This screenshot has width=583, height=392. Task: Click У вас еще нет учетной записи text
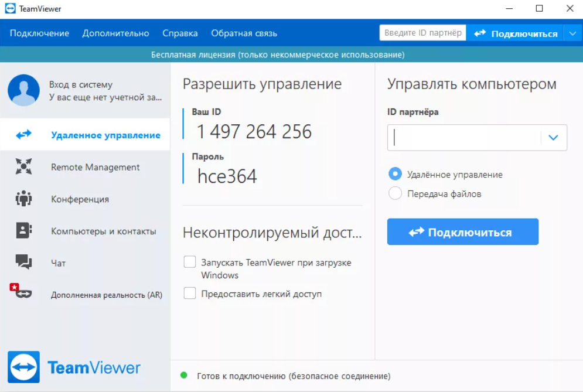point(105,97)
